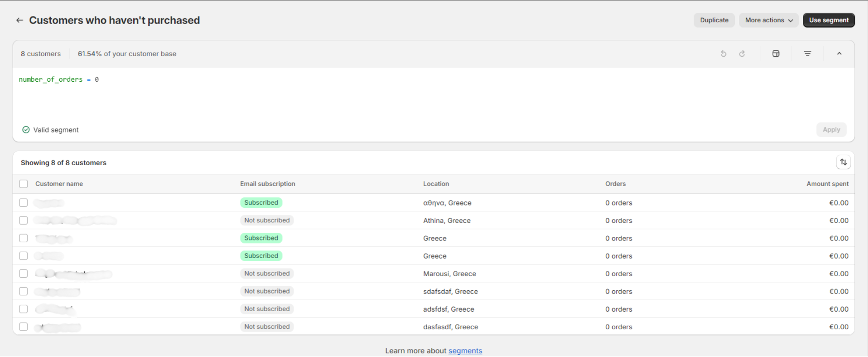Click Not subscribed badge in Marousi row
This screenshot has width=868, height=357.
(x=267, y=274)
